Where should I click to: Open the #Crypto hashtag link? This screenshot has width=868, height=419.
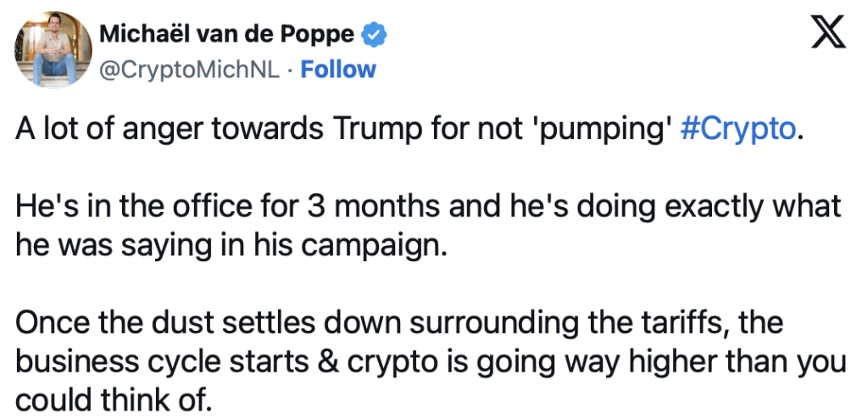737,130
